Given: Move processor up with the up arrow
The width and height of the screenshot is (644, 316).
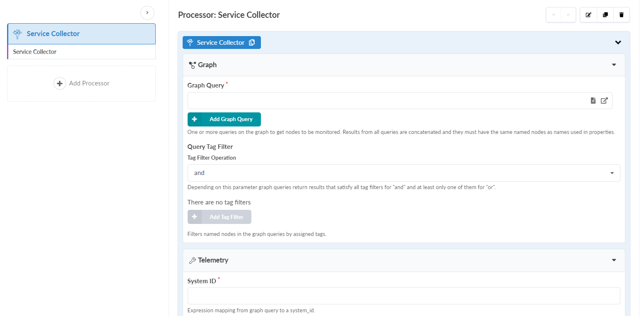Looking at the screenshot, I should pyautogui.click(x=568, y=15).
